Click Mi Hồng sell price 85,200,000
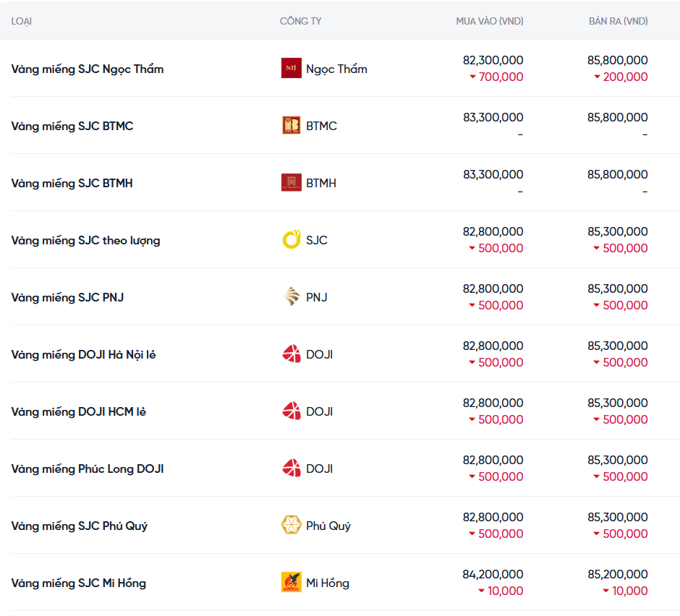Image resolution: width=680 pixels, height=616 pixels. click(x=618, y=574)
